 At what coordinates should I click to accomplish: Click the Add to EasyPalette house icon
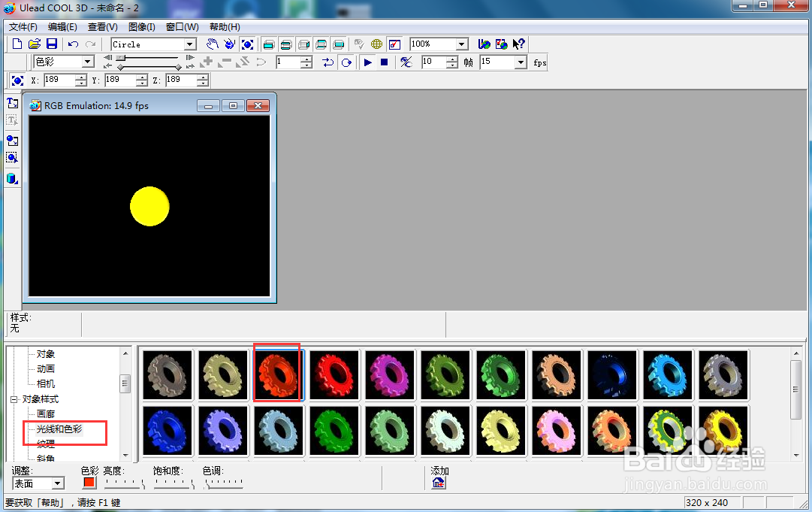(x=439, y=483)
